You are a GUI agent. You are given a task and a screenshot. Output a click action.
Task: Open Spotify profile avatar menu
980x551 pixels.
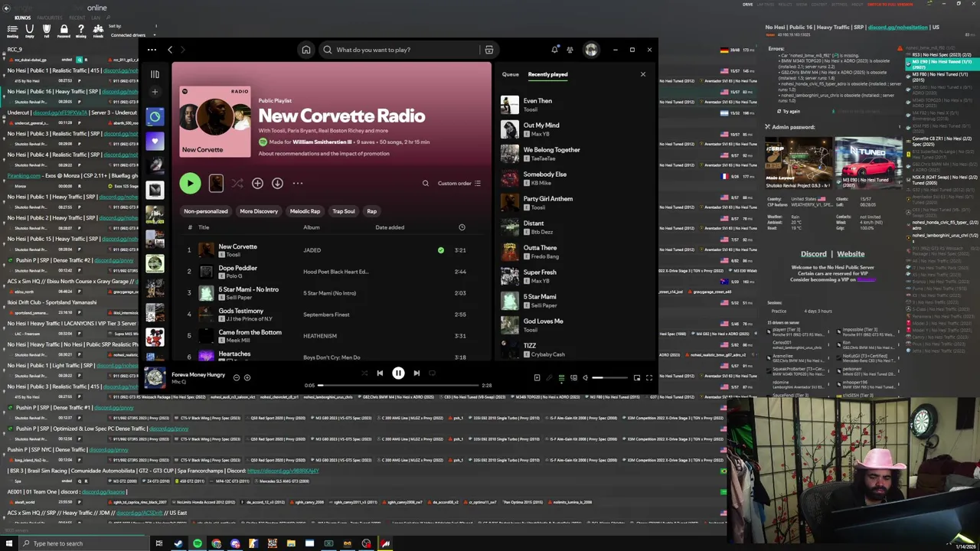tap(591, 50)
